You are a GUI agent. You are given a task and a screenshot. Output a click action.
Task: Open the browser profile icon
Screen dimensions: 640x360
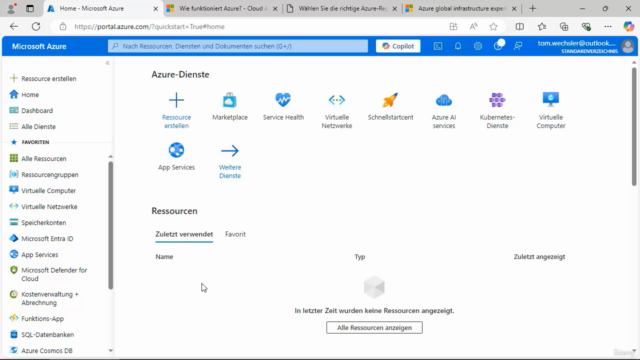11,9
